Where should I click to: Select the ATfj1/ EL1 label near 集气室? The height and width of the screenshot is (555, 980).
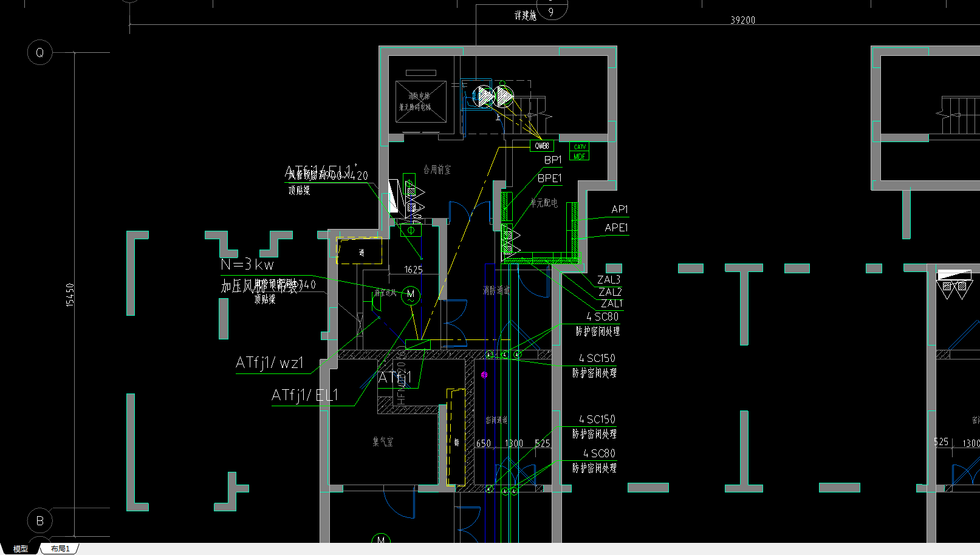tap(304, 395)
